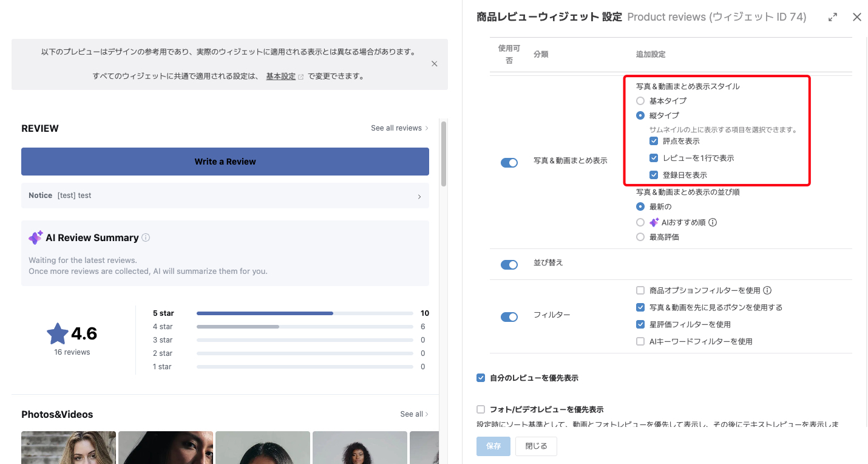Viewport: 868px width, 464px height.
Task: Check フォト/ビデオレビューを優先表示
Action: tap(481, 409)
